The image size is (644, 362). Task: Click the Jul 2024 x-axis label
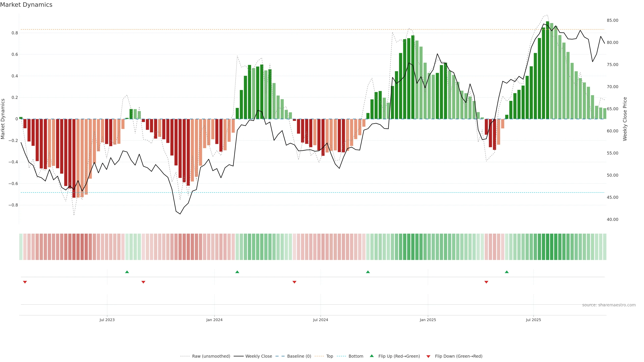click(320, 320)
